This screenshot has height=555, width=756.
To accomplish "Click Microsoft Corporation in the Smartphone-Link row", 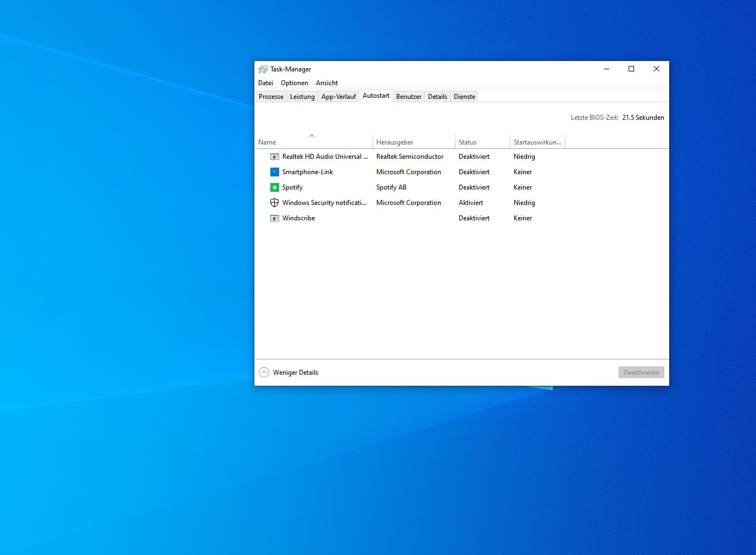I will coord(409,172).
